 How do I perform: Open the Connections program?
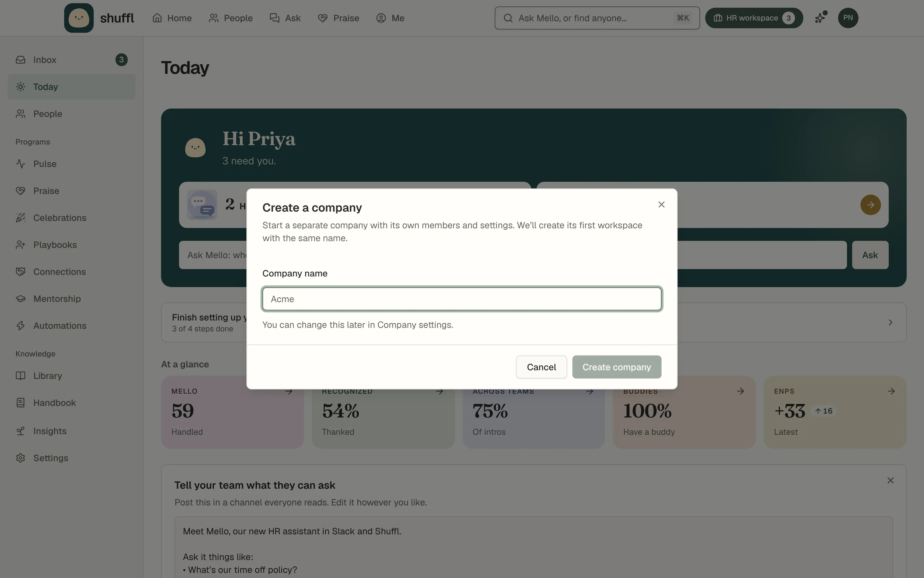point(72,272)
